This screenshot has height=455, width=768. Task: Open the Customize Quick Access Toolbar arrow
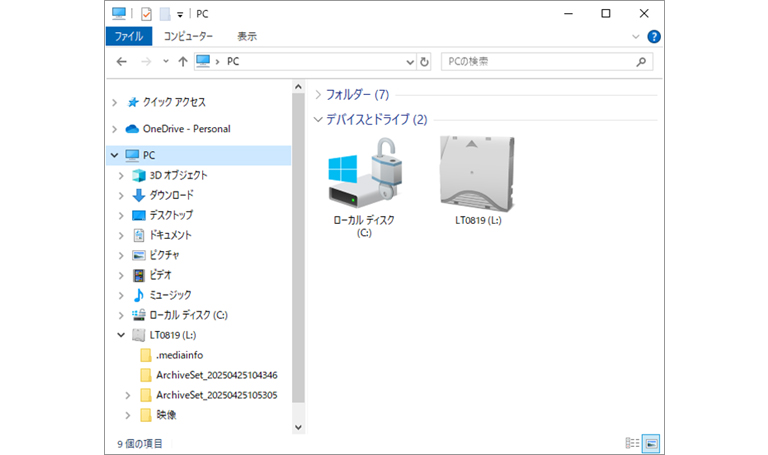[x=180, y=15]
